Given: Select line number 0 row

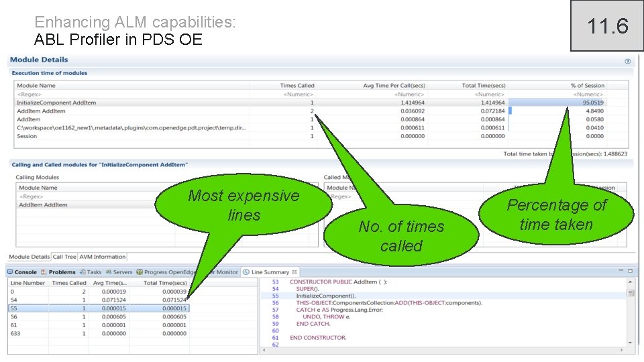Looking at the screenshot, I should (99, 292).
